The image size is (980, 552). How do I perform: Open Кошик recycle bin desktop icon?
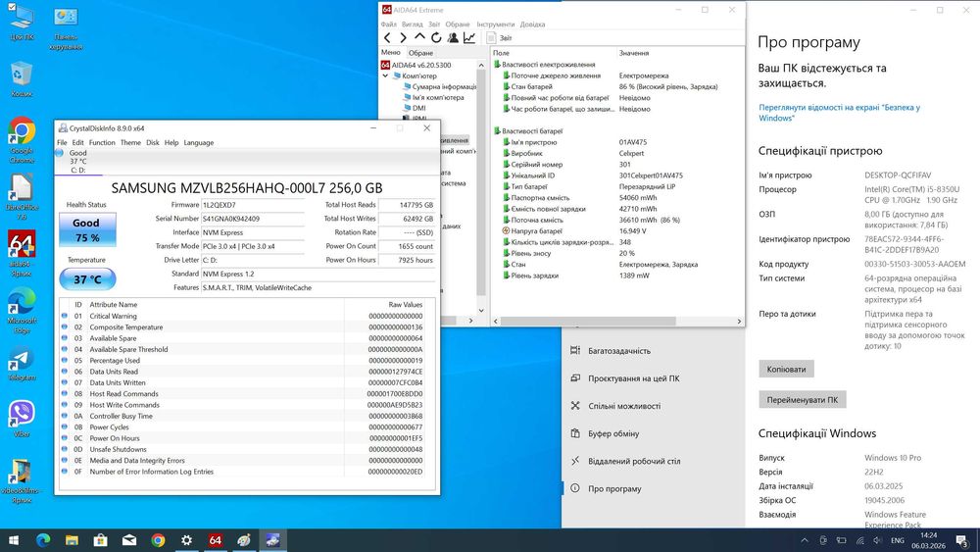[22, 79]
